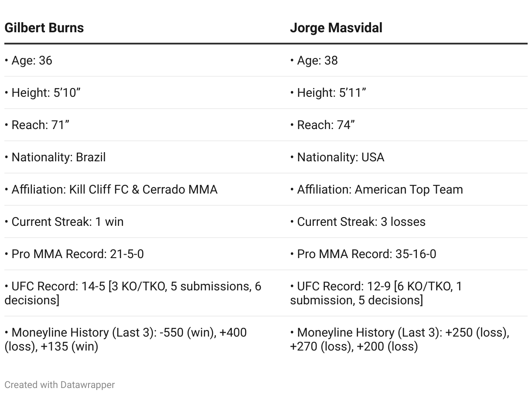
Task: Click the UFC Record: 14-5 cell
Action: 147,293
